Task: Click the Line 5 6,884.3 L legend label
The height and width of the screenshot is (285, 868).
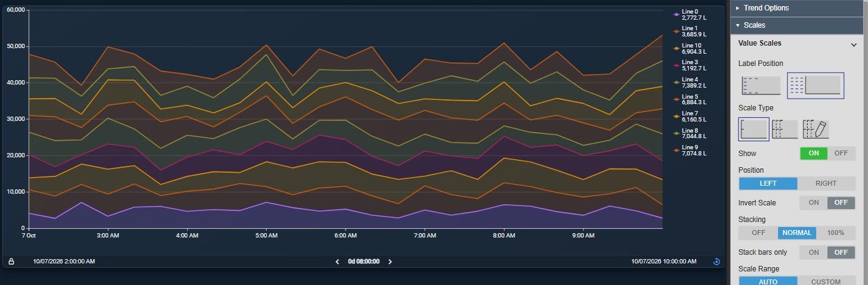Action: [694, 99]
